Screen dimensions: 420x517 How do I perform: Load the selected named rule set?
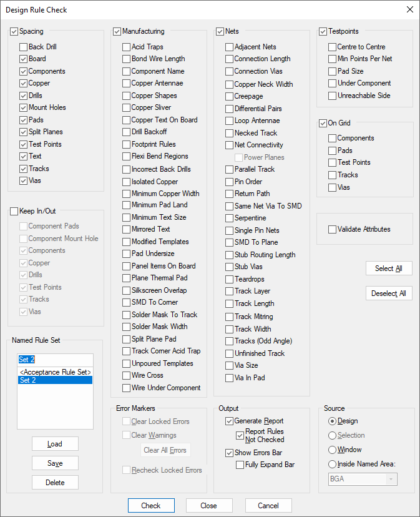pyautogui.click(x=55, y=444)
